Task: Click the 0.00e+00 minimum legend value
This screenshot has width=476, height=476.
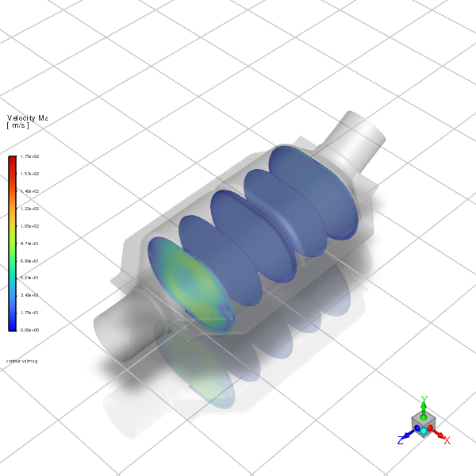Action: point(29,329)
